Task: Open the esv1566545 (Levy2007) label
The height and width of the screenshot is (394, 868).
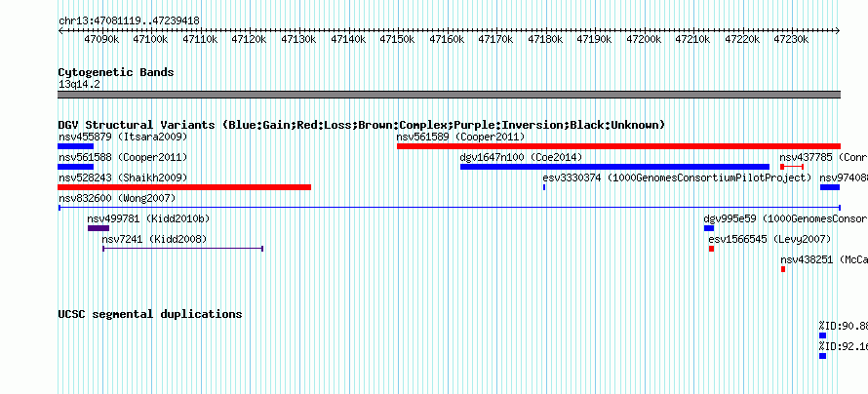Action: (x=770, y=240)
